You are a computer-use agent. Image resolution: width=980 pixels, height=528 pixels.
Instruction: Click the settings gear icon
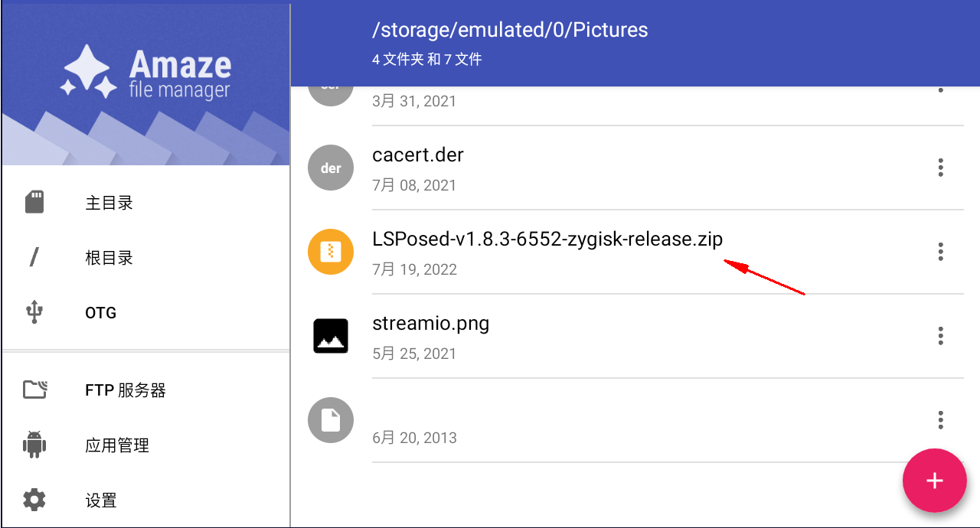coord(34,500)
